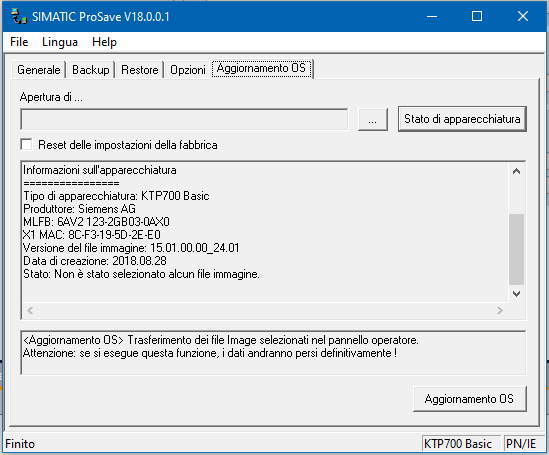Click the Stato di apparecchiatura button

pos(462,119)
